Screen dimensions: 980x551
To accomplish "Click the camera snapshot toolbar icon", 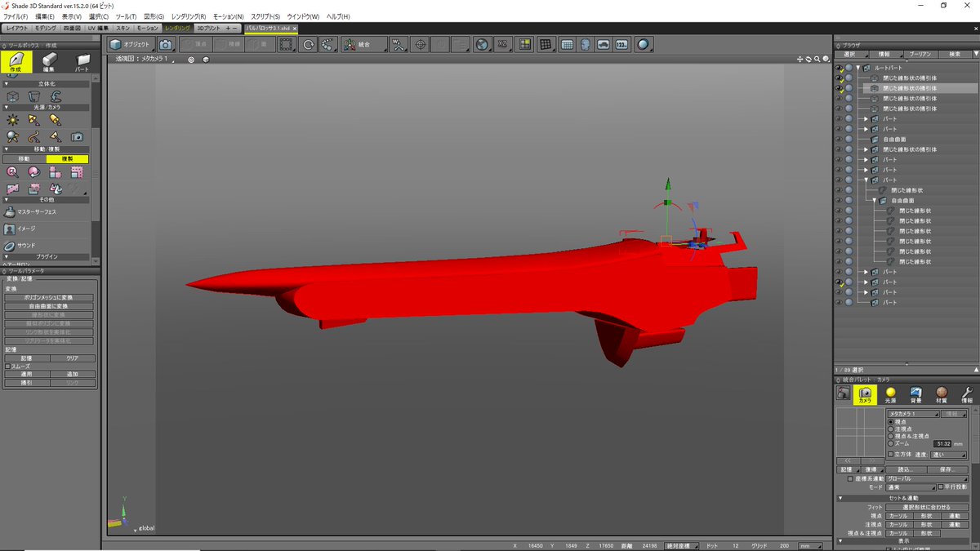I will 165,45.
